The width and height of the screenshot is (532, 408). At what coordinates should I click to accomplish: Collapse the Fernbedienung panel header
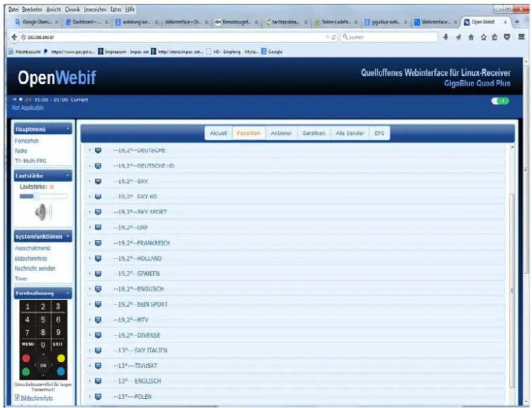[x=43, y=293]
